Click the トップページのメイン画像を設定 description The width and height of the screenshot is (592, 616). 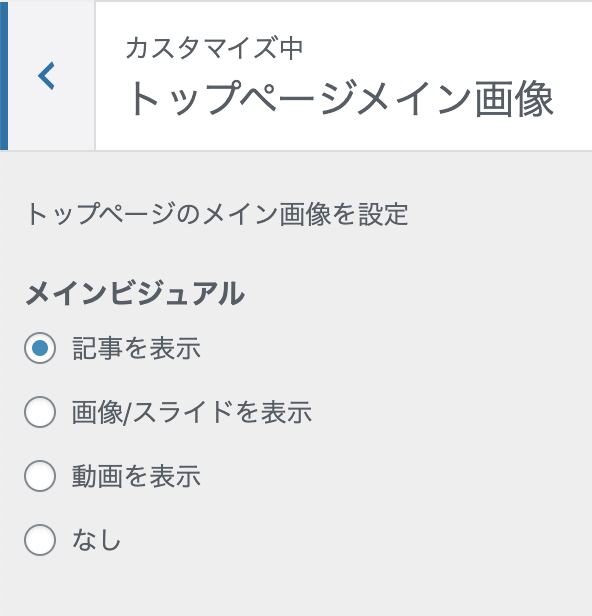(217, 214)
